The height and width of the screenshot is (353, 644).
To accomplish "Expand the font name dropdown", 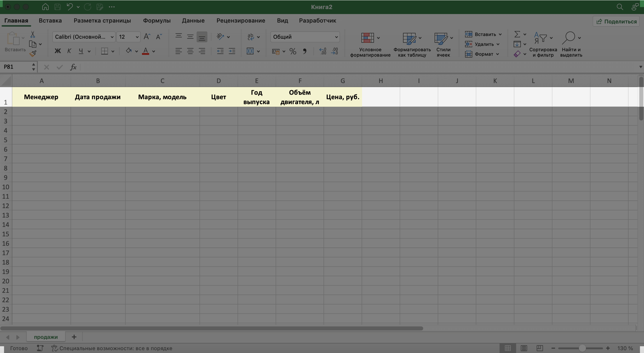I will coord(112,37).
